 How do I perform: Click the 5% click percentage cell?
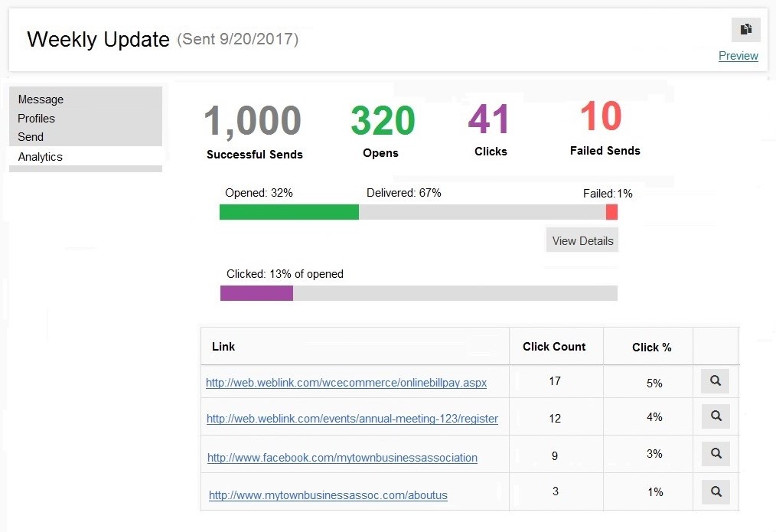pyautogui.click(x=654, y=383)
